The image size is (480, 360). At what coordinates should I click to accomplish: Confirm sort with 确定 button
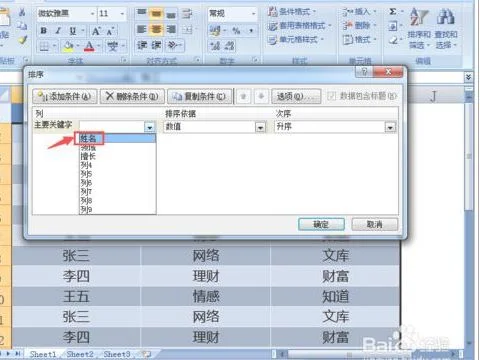tap(321, 224)
